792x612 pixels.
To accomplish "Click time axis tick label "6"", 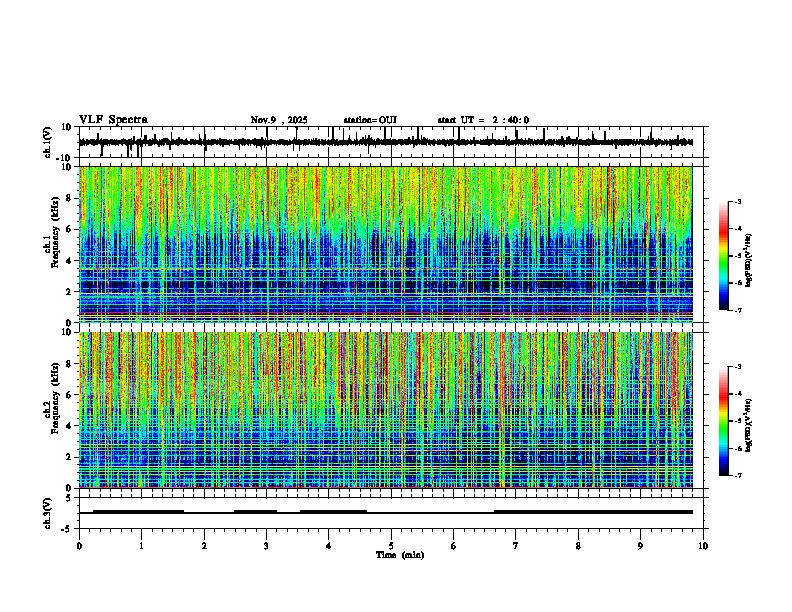I will point(453,546).
